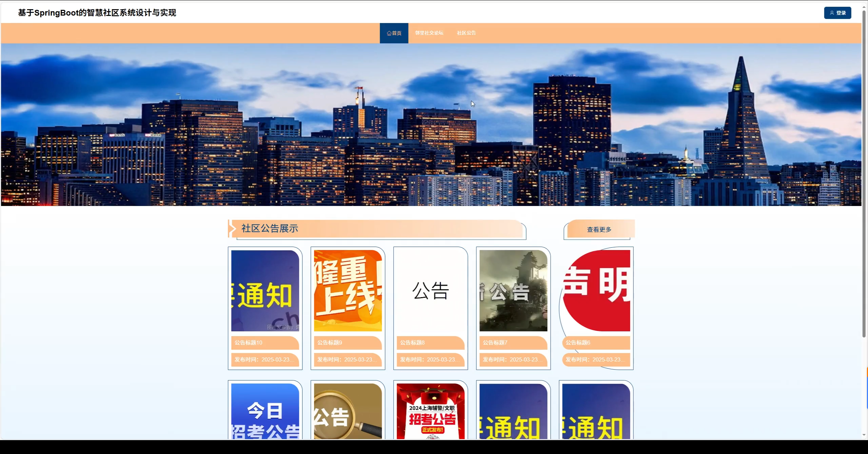The height and width of the screenshot is (454, 868).
Task: Click the red circle 公告标题6 image
Action: 596,290
